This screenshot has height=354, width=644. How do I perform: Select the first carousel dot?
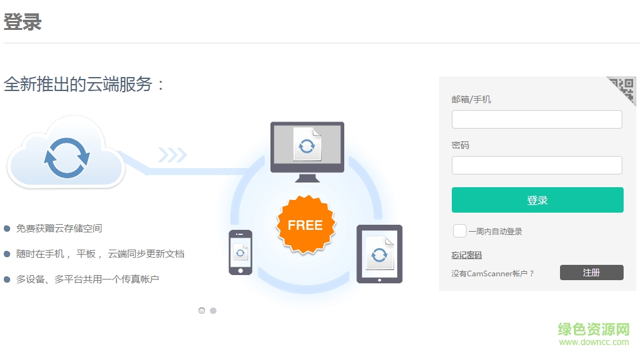click(202, 311)
